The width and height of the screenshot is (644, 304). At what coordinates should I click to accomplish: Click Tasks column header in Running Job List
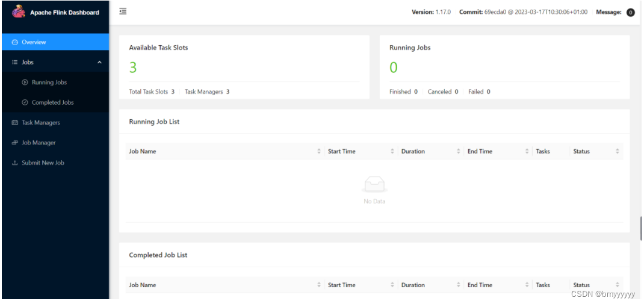pyautogui.click(x=542, y=151)
